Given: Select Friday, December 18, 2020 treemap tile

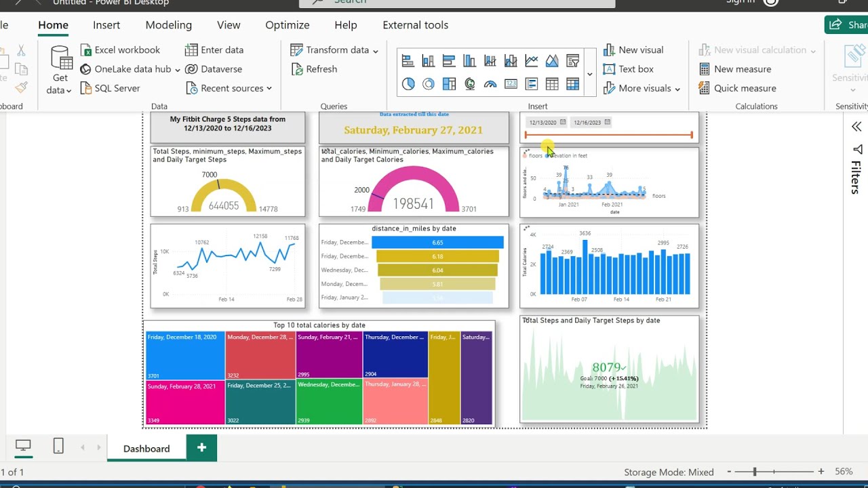Looking at the screenshot, I should coord(185,355).
